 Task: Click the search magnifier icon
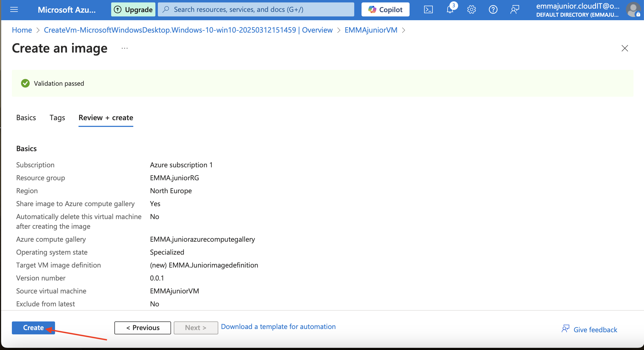click(x=166, y=10)
